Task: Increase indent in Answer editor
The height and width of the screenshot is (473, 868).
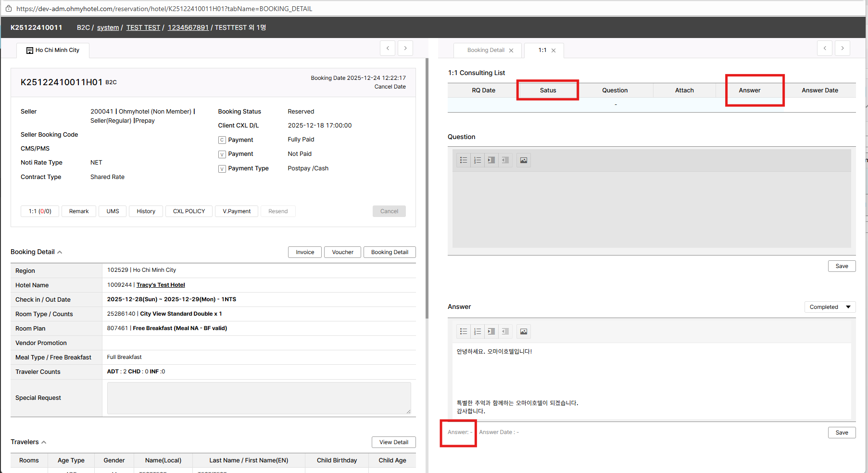Action: 491,332
